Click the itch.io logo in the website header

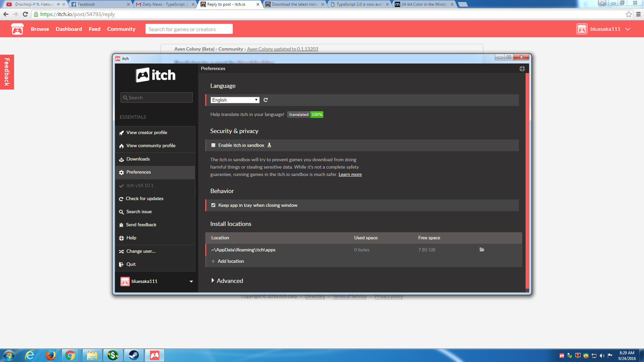[x=17, y=29]
